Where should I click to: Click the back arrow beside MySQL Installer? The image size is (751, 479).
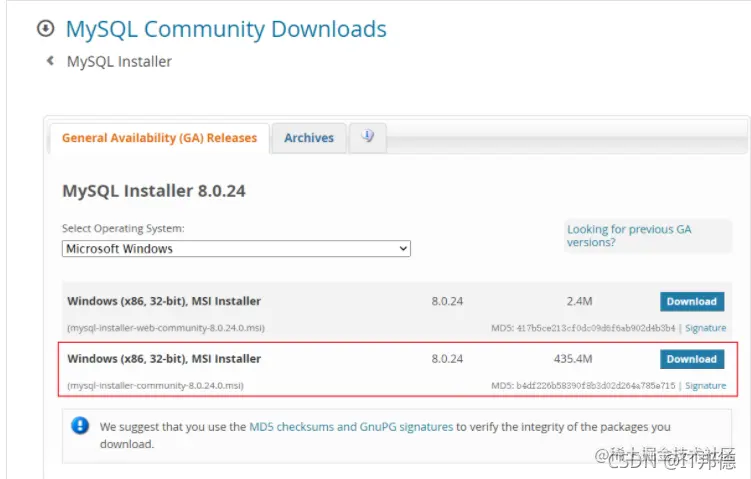(x=50, y=61)
